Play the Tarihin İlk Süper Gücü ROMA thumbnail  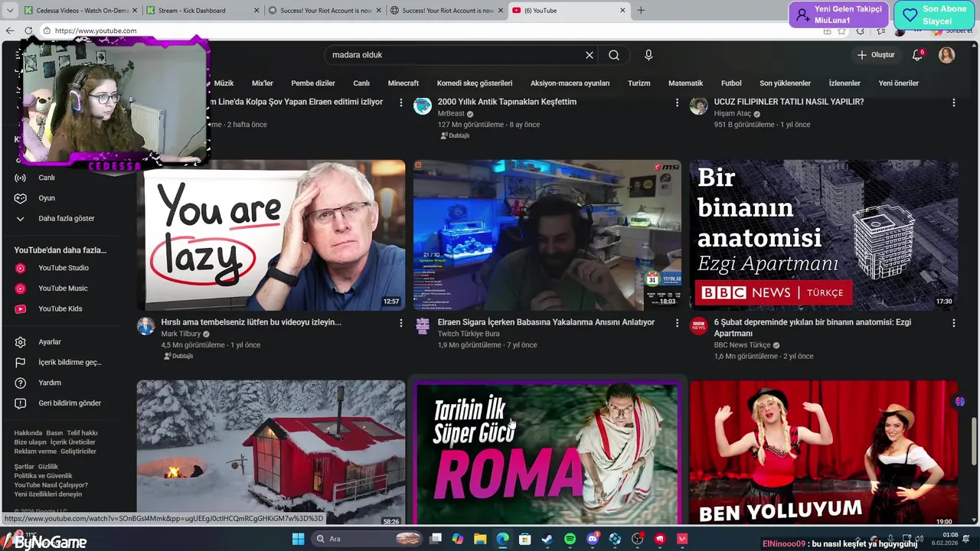547,453
